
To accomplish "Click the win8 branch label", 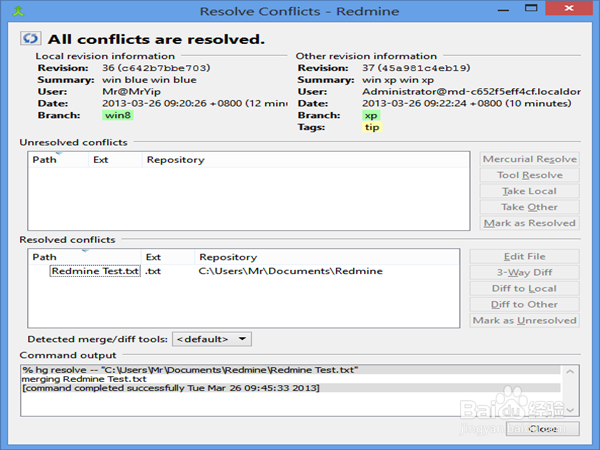I will coord(118,115).
